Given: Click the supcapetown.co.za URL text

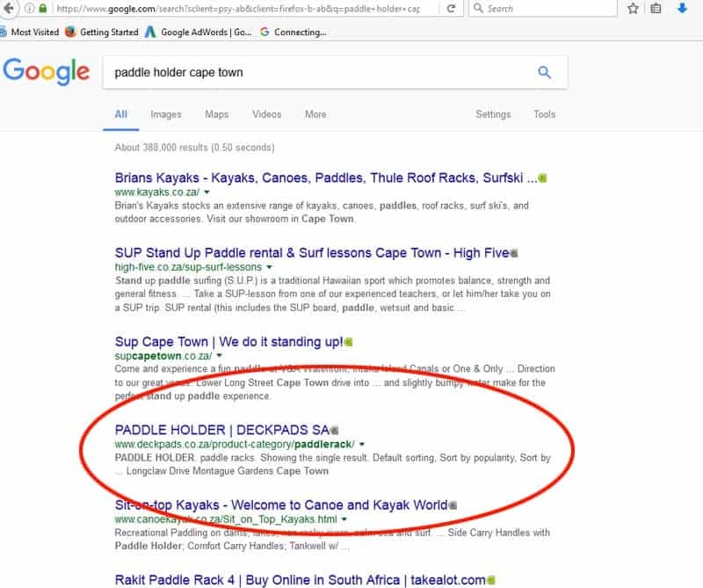Looking at the screenshot, I should 163,356.
